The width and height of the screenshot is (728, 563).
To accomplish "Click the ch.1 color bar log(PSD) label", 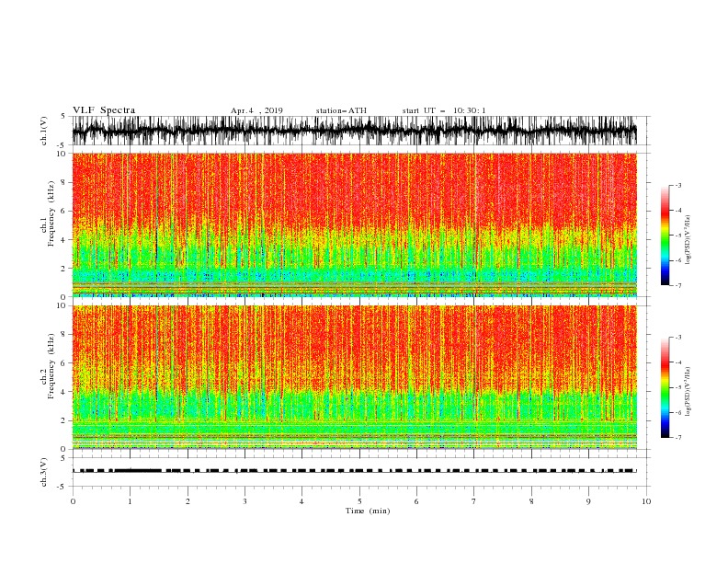I will (688, 240).
